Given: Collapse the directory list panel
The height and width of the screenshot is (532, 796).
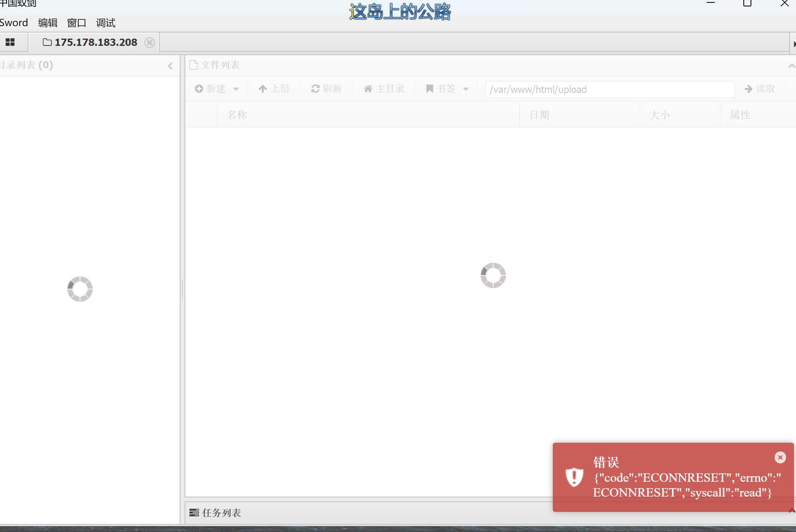Looking at the screenshot, I should (x=170, y=66).
